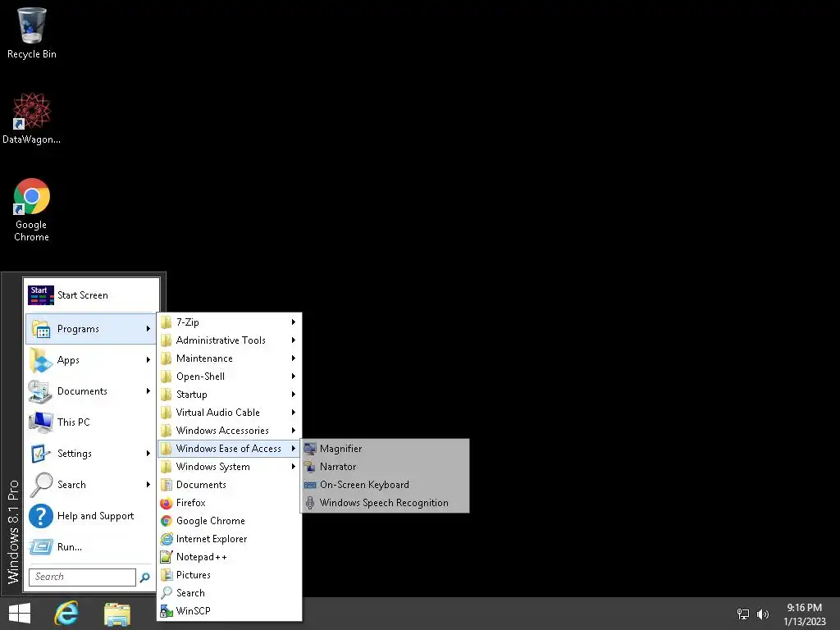Launch Windows Speech Recognition
This screenshot has height=630, width=840.
(385, 503)
